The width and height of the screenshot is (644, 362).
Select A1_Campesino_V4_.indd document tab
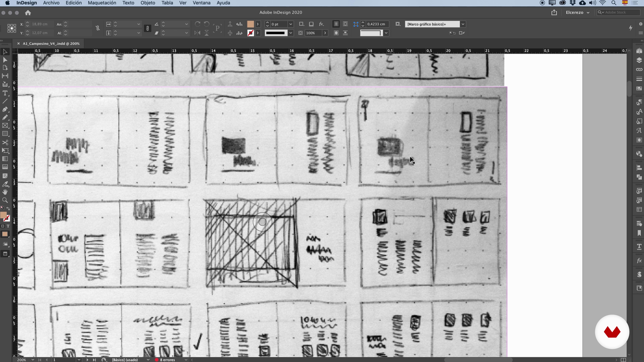click(51, 43)
